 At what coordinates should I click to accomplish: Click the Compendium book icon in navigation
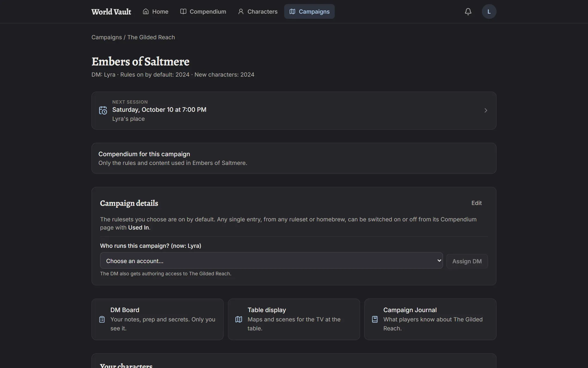183,11
